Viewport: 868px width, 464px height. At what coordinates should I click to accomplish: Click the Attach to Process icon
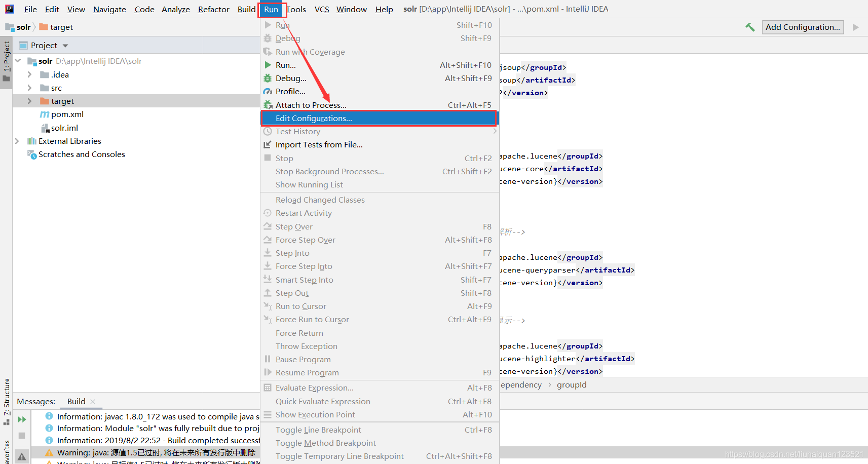coord(268,105)
